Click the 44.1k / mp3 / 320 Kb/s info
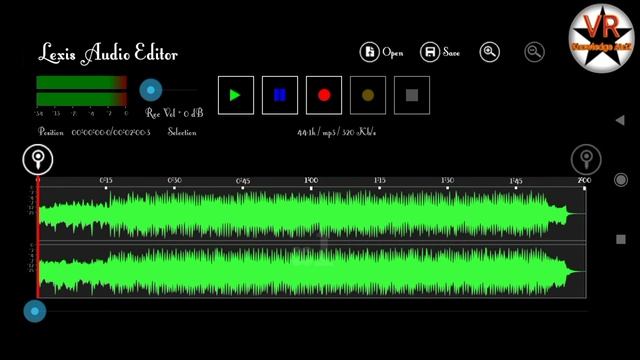Image resolution: width=640 pixels, height=360 pixels. click(x=337, y=132)
